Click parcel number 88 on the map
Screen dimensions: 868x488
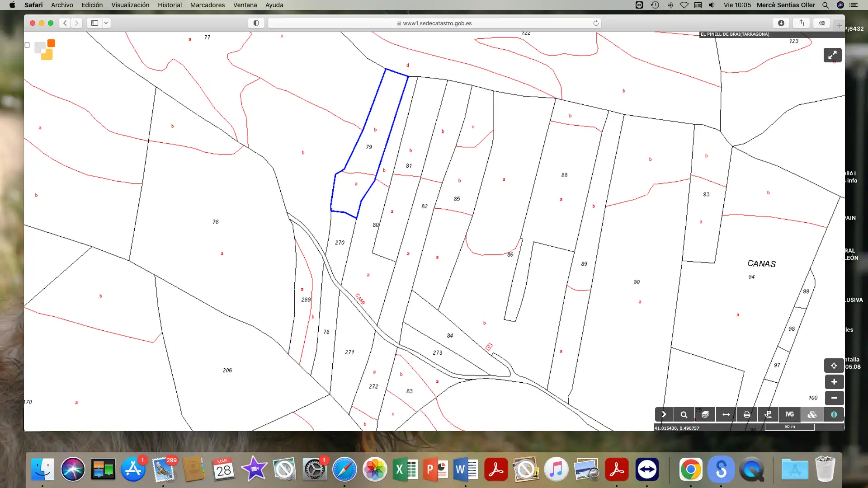564,175
